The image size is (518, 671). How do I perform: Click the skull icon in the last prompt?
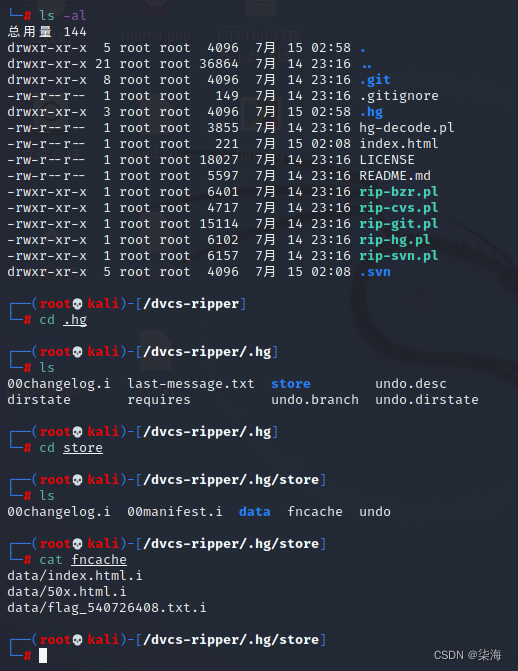tap(77, 640)
